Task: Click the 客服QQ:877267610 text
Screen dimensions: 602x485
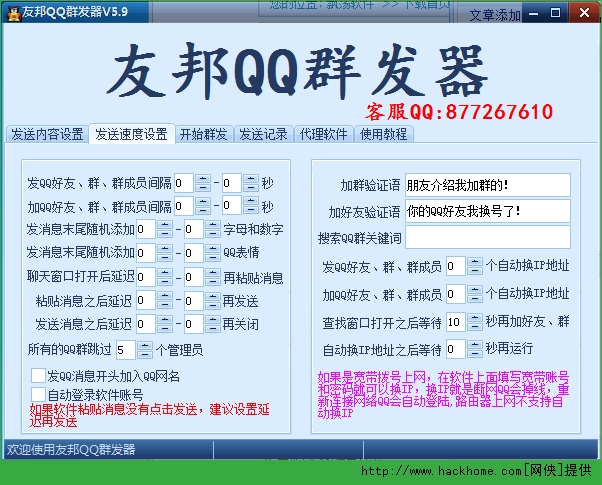Action: coord(459,112)
